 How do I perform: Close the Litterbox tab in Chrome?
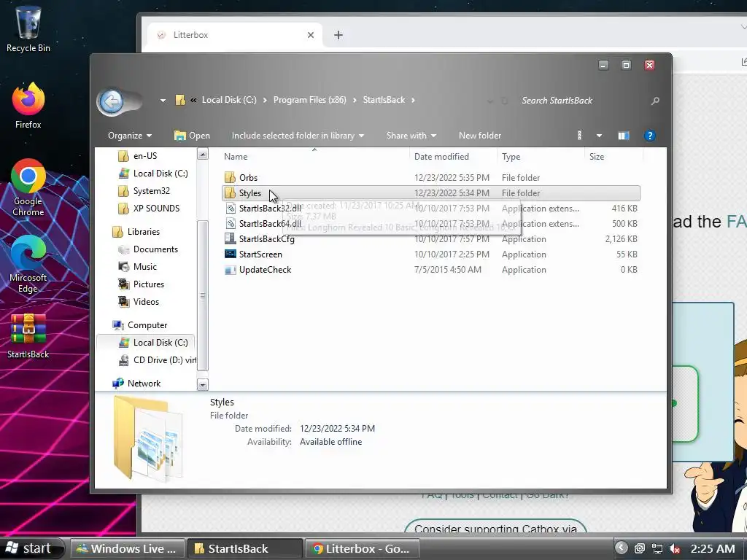coord(311,35)
